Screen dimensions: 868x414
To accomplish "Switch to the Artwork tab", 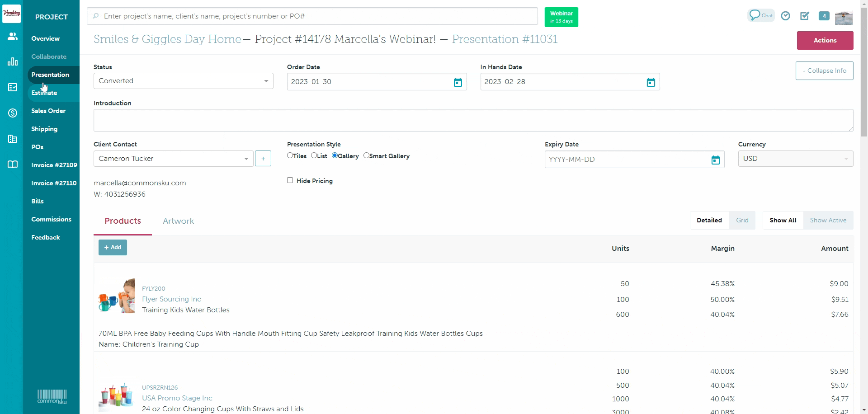I will click(x=178, y=221).
